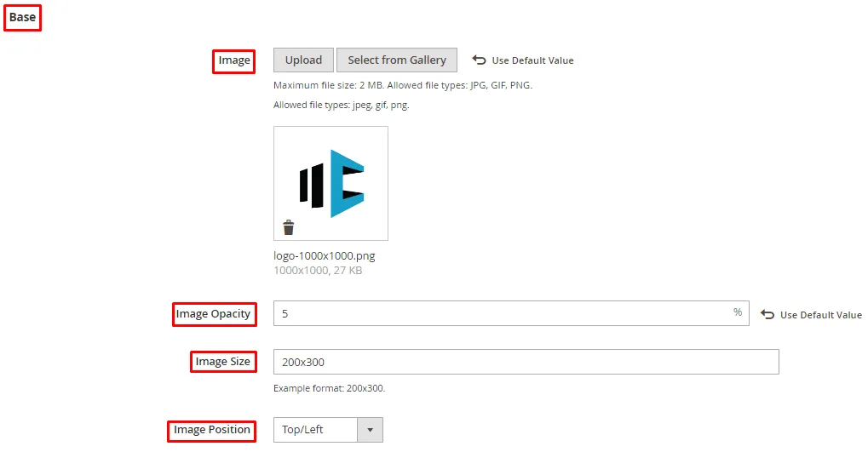Screen dimensions: 868x452
Task: Click into the Image Opacity field
Action: coord(511,313)
